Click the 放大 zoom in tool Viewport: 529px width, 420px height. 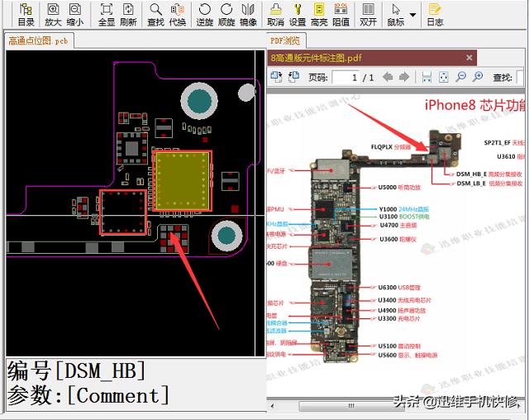click(53, 14)
